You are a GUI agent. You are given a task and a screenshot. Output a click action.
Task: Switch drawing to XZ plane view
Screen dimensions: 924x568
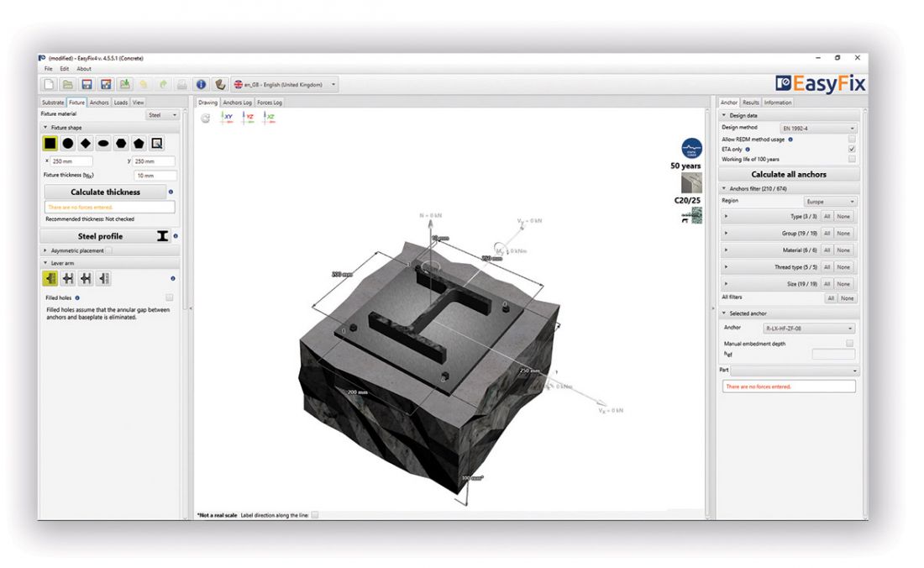click(269, 118)
